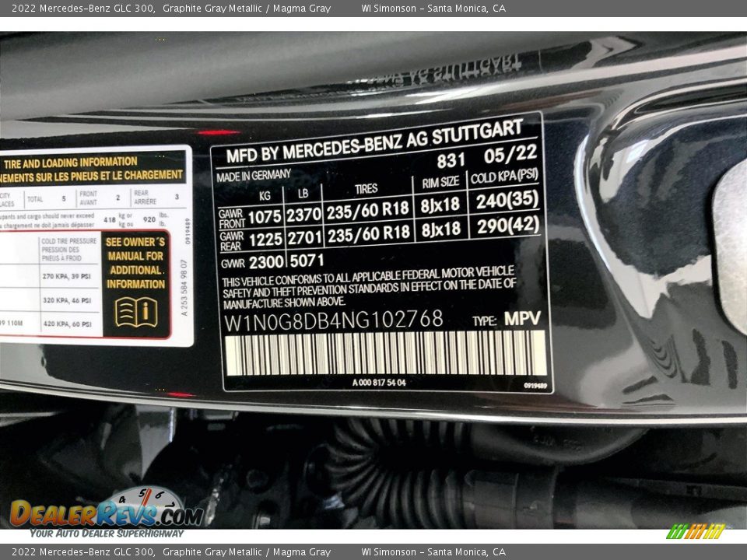Click bottom caption 'WI Simonson - Santa Monica, CA'
Image resolution: width=747 pixels, height=560 pixels.
[433, 552]
